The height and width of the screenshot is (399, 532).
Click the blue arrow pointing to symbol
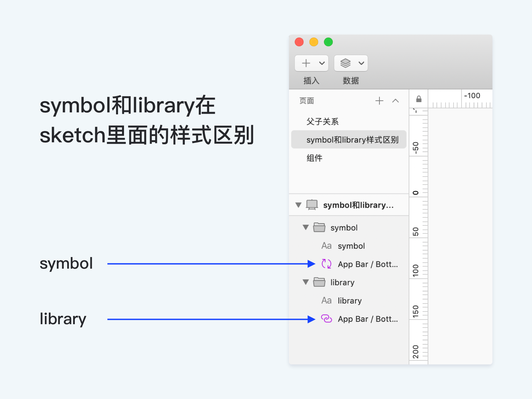click(209, 263)
